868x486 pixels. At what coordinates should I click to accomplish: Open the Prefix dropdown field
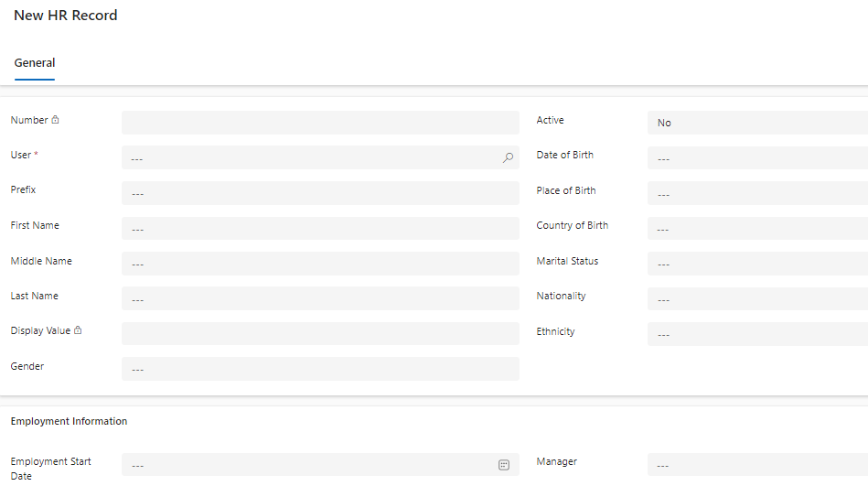tap(320, 193)
